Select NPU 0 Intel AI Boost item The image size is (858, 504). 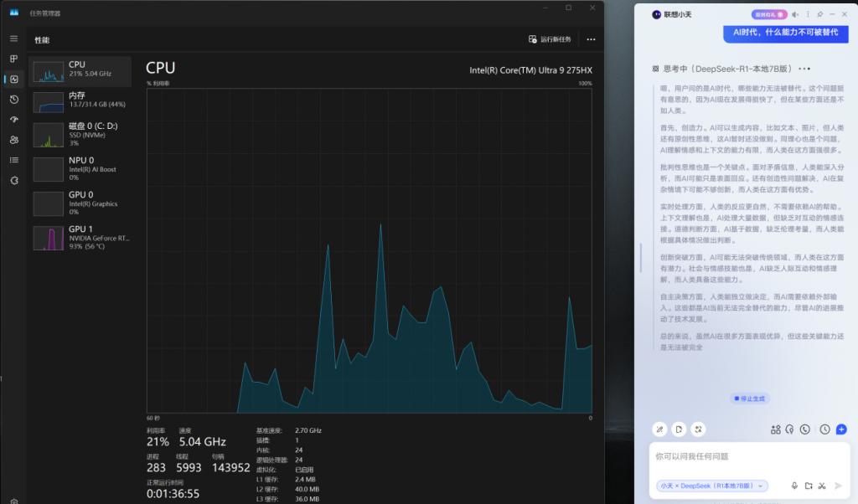click(x=80, y=169)
